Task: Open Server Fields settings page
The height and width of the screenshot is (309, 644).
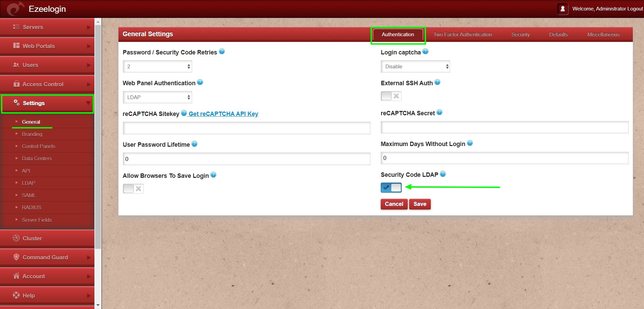Action: (37, 220)
